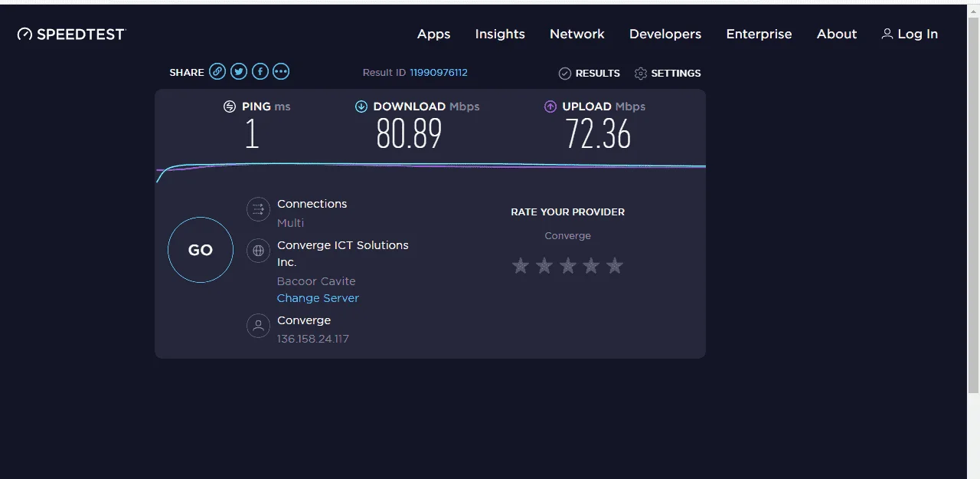Viewport: 980px width, 479px height.
Task: Click the download arrow icon
Action: (x=361, y=107)
